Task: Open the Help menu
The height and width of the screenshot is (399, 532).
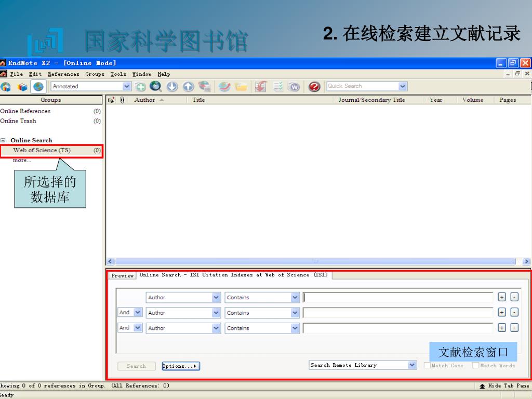Action: point(164,74)
